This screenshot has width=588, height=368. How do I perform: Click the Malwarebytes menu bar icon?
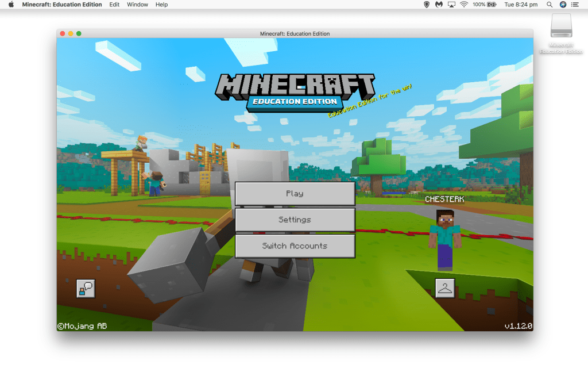tap(439, 5)
